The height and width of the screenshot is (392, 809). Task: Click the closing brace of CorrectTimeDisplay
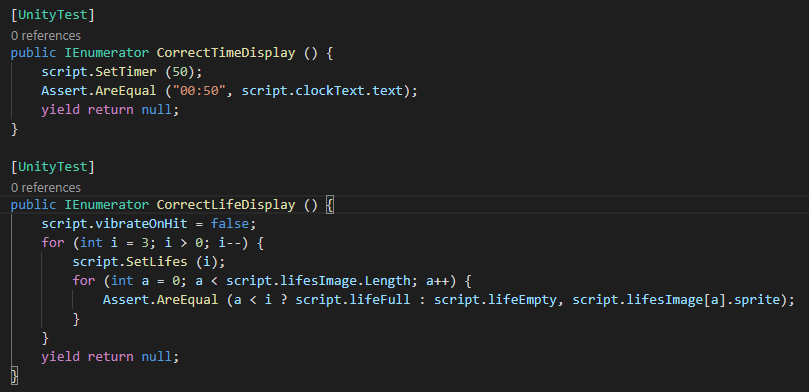tap(14, 129)
